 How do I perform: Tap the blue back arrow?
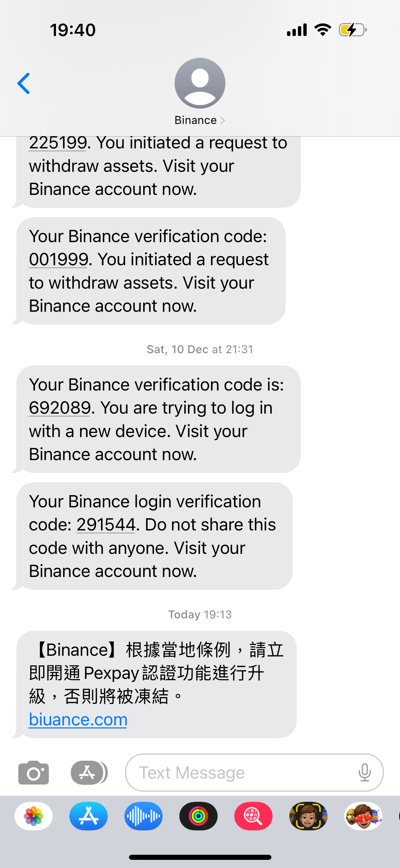tap(24, 83)
